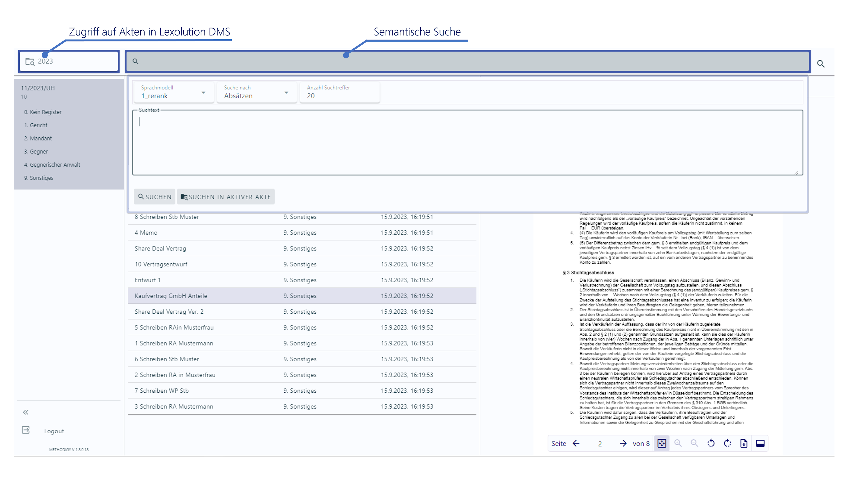The image size is (868, 488).
Task: Click the Anzahl Suchtreffer field
Action: (x=340, y=92)
